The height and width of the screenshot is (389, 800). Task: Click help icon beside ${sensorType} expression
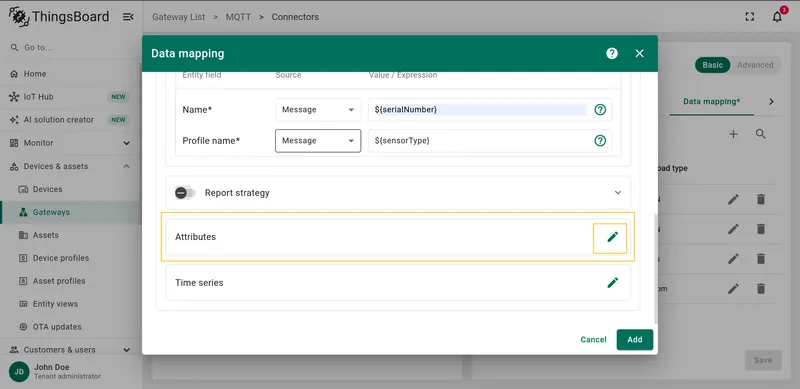[x=600, y=141]
